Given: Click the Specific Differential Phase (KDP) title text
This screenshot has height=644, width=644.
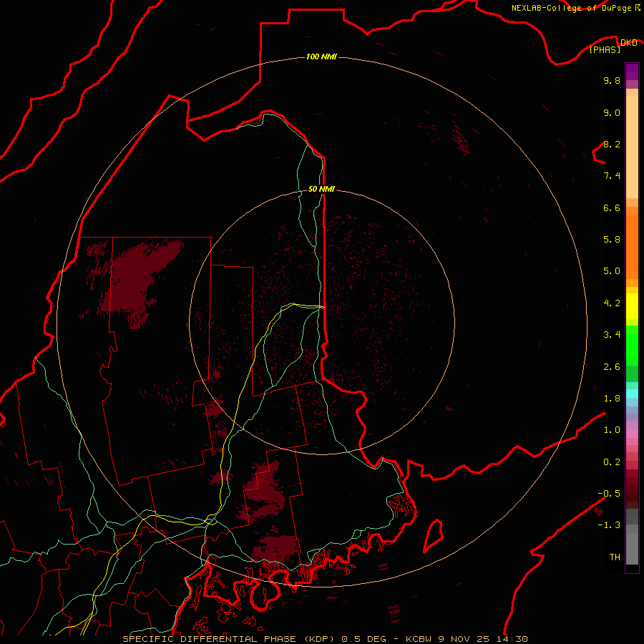Looking at the screenshot, I should [x=229, y=639].
